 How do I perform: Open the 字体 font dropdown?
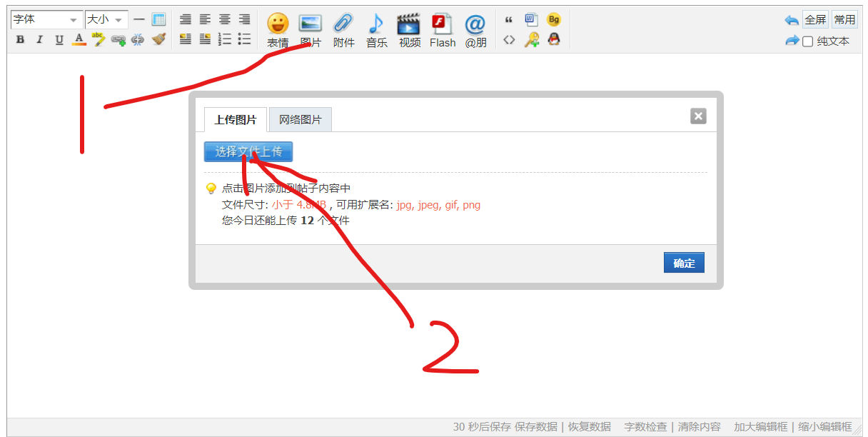(46, 19)
